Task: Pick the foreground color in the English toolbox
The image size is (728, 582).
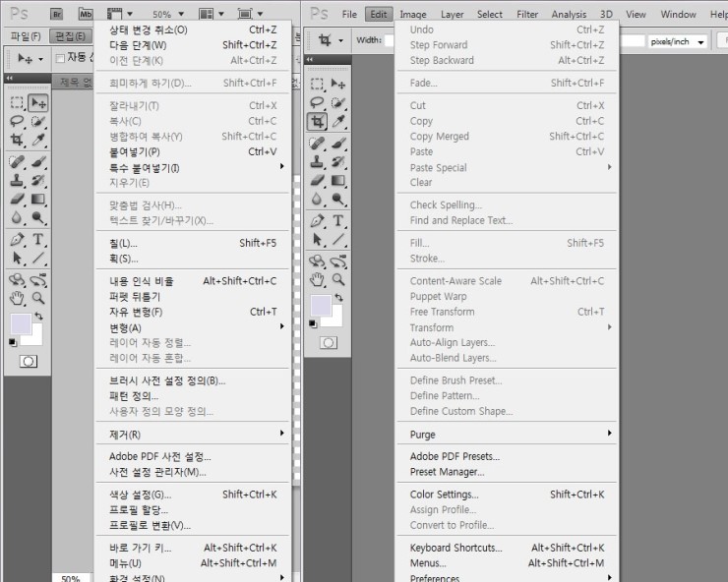Action: pos(320,304)
